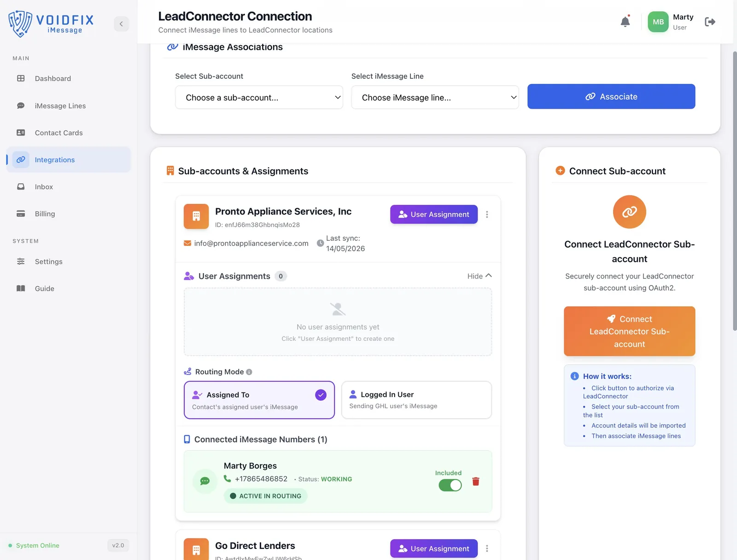
Task: Open the options menu for Pronto Appliance Services
Action: (x=487, y=215)
